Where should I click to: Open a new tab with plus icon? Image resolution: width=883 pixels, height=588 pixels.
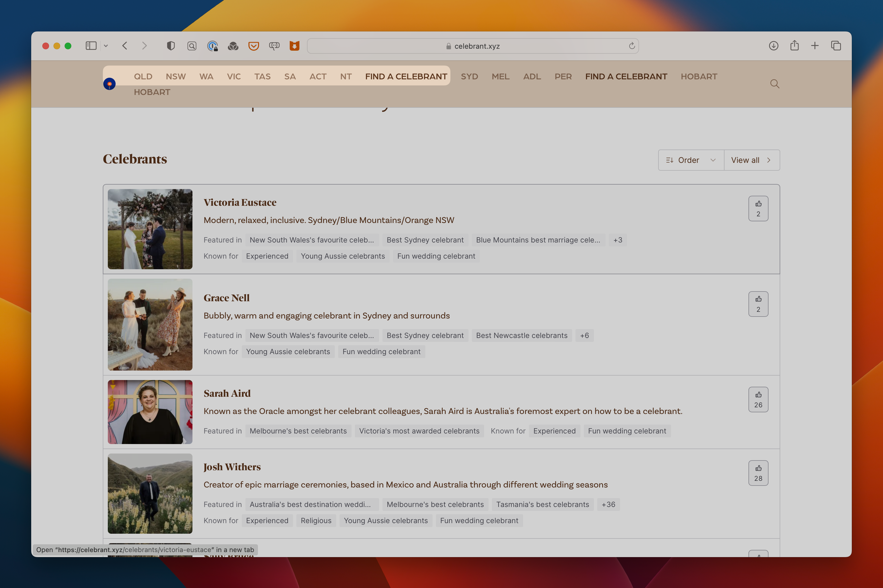pyautogui.click(x=815, y=46)
